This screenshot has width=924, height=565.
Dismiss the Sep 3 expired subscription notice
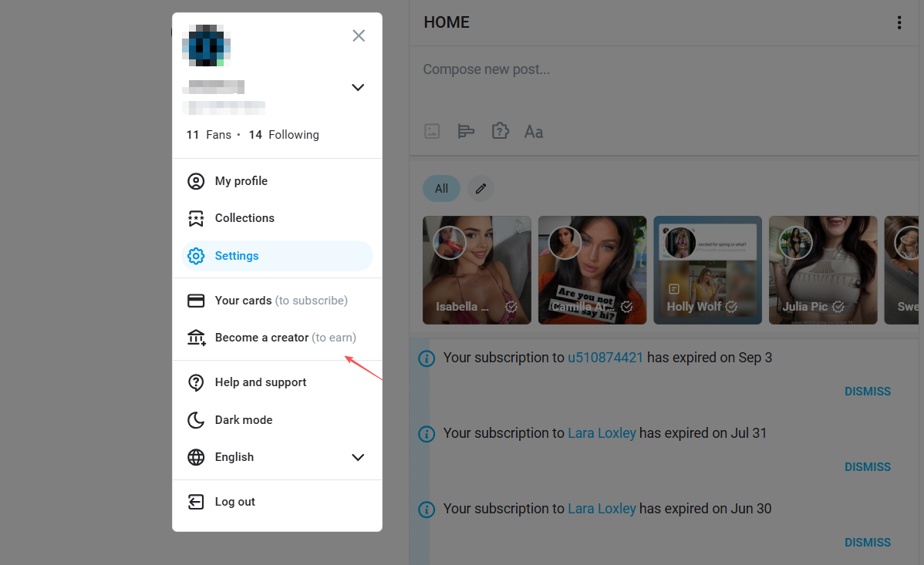[867, 392]
